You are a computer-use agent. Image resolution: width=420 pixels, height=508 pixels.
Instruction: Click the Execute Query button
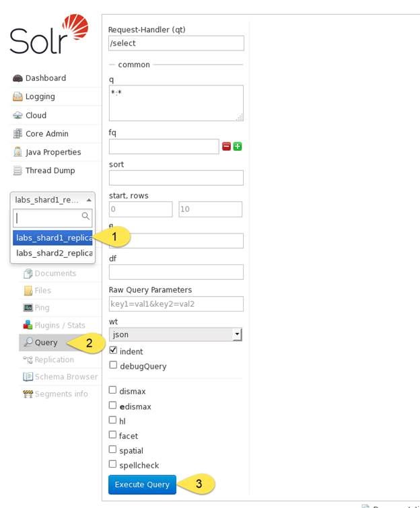click(x=142, y=484)
